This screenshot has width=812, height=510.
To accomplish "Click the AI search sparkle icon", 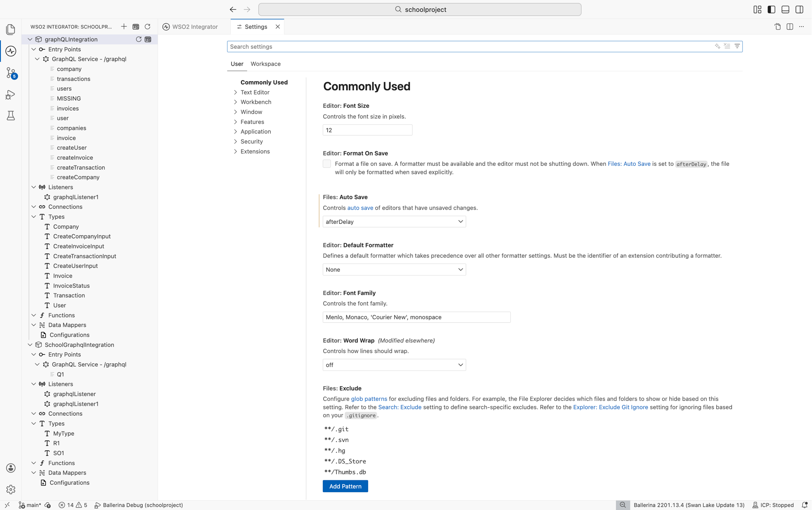I will (717, 46).
